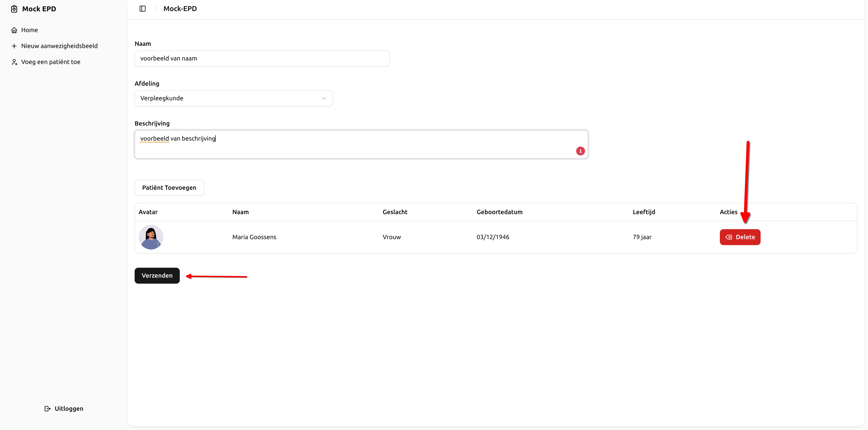
Task: Click the red grammar badge in Beschrijving
Action: 580,151
